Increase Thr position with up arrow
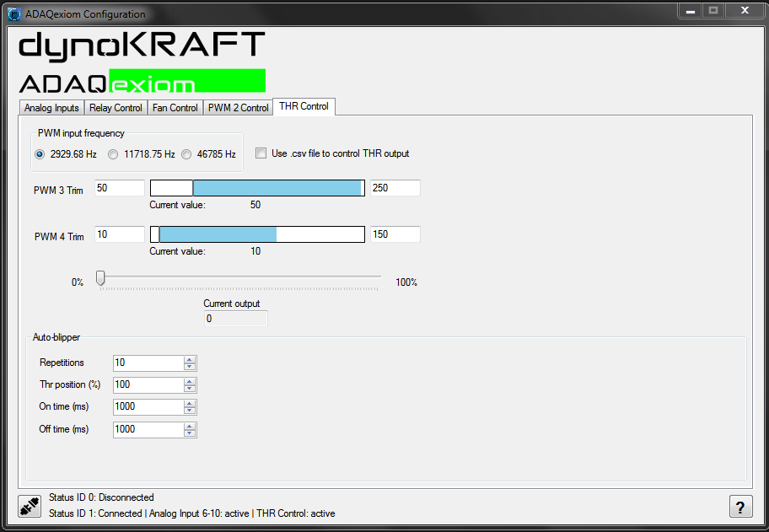This screenshot has width=769, height=532. coord(190,381)
